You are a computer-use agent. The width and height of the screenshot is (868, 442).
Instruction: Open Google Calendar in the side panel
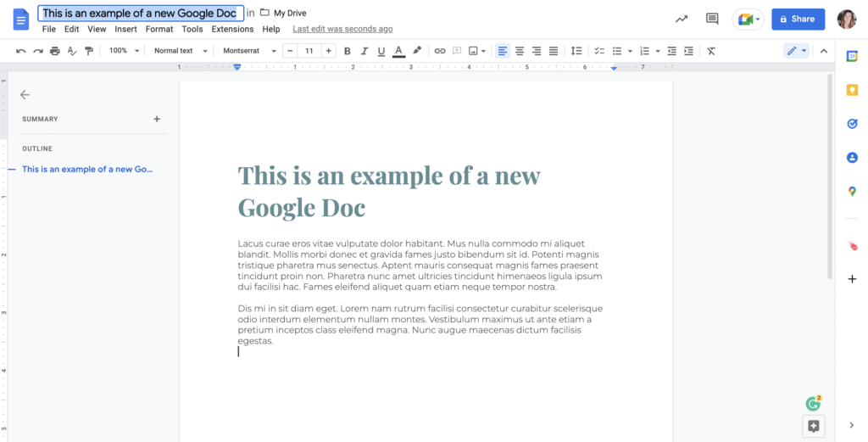[852, 56]
